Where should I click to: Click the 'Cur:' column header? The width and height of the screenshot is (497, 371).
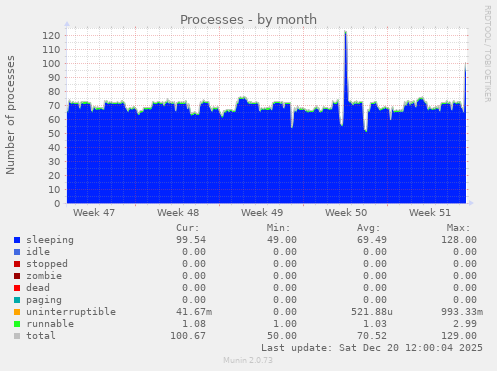point(188,228)
